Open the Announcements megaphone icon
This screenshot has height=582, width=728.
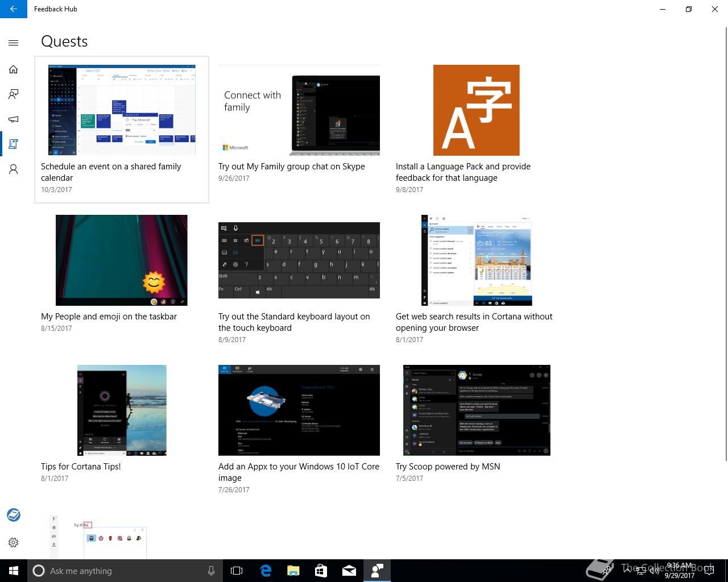[14, 119]
